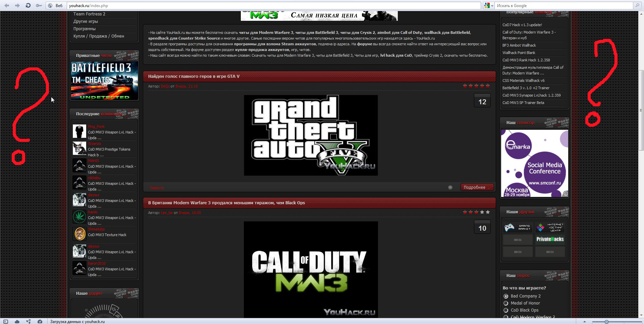Open the 12 comments counter on GTA V news

(x=482, y=101)
